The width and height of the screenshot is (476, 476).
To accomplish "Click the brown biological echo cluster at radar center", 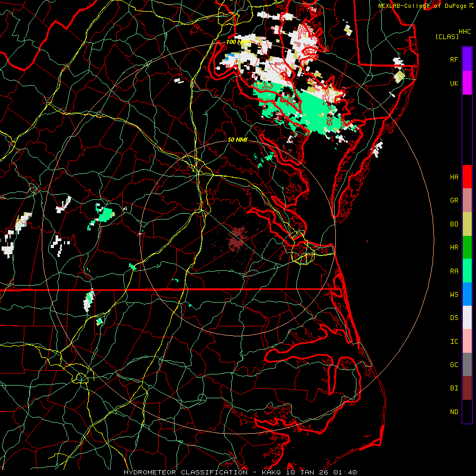I will [x=237, y=239].
